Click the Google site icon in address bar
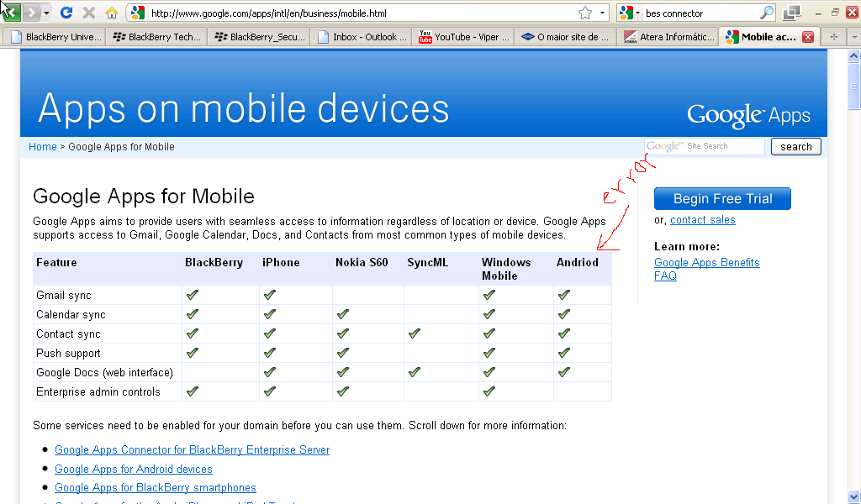Image resolution: width=861 pixels, height=504 pixels. click(x=138, y=13)
